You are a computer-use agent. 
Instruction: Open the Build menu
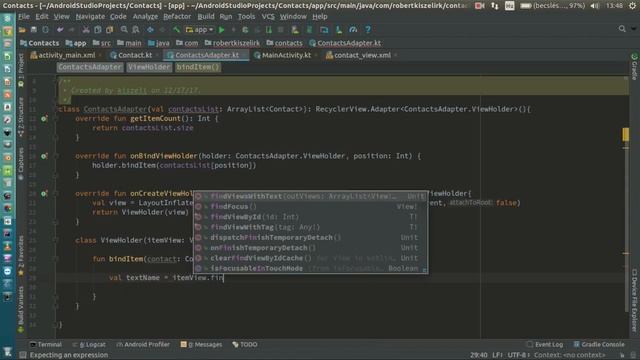(x=206, y=17)
